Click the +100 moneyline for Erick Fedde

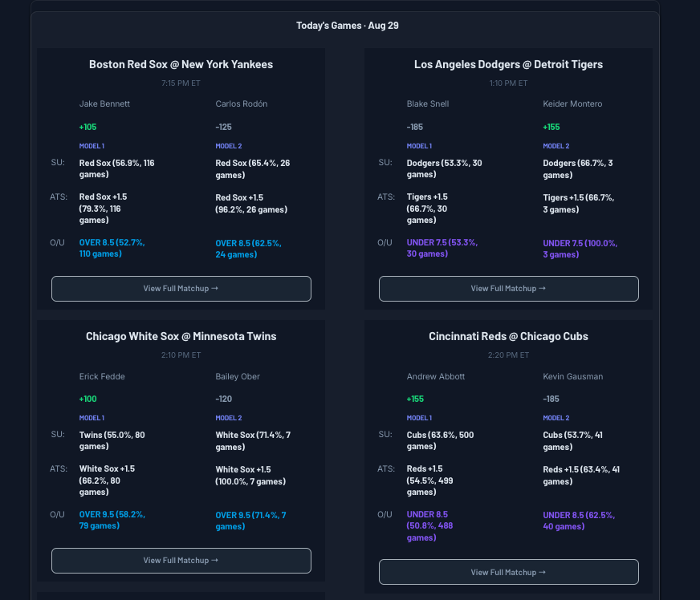88,399
